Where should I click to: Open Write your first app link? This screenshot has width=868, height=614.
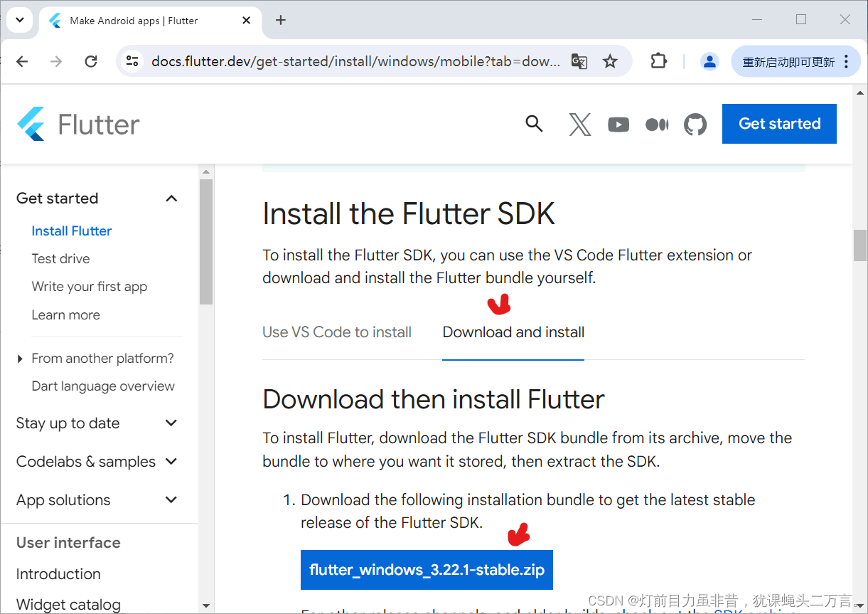coord(90,287)
